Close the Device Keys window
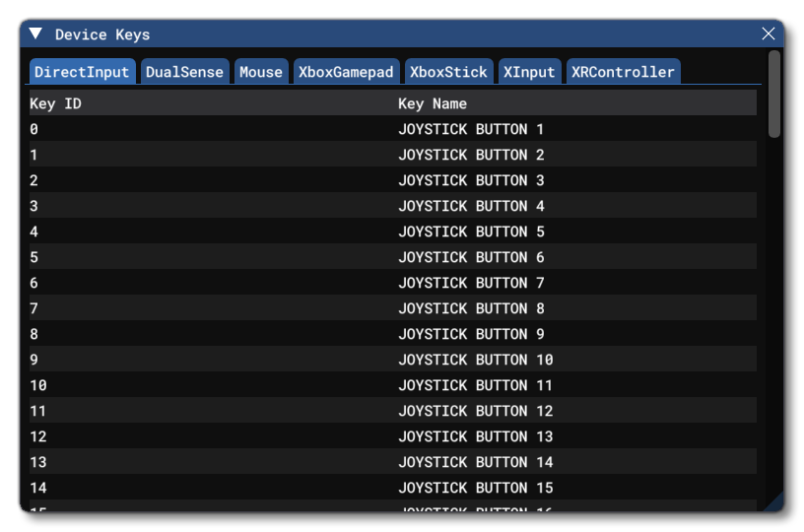The image size is (804, 532). 768,33
